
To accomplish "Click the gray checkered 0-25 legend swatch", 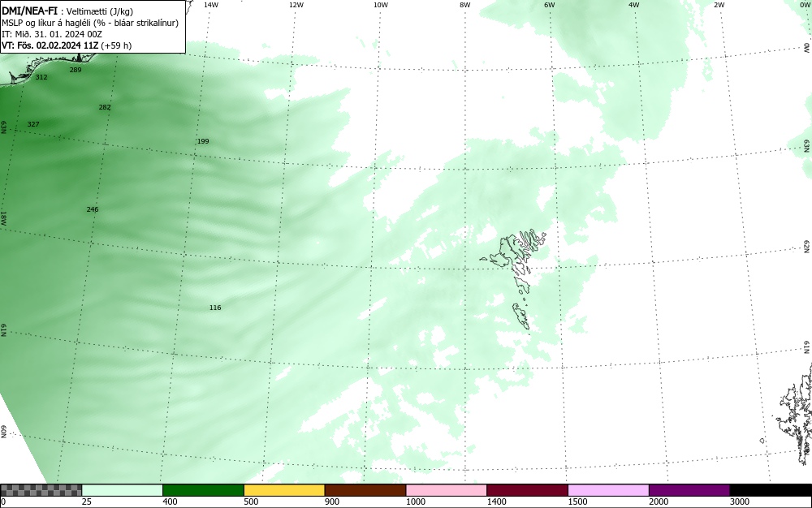I will (x=41, y=490).
